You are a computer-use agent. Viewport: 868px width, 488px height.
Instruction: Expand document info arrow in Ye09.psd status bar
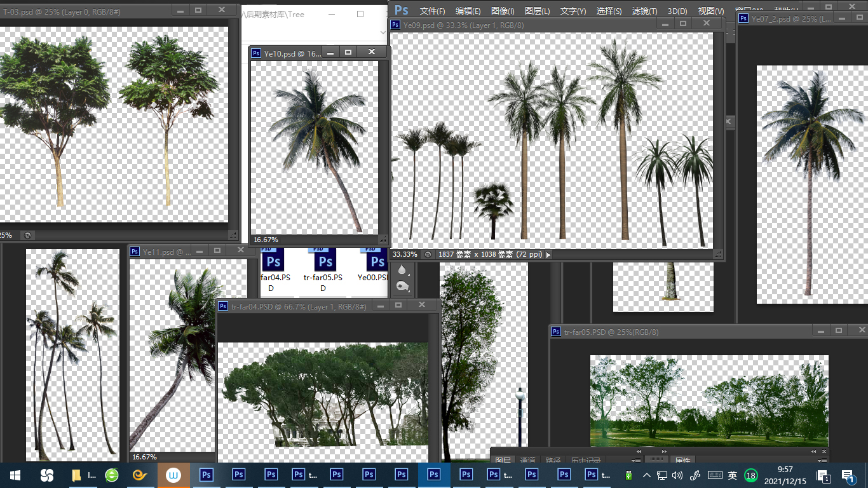click(x=548, y=254)
